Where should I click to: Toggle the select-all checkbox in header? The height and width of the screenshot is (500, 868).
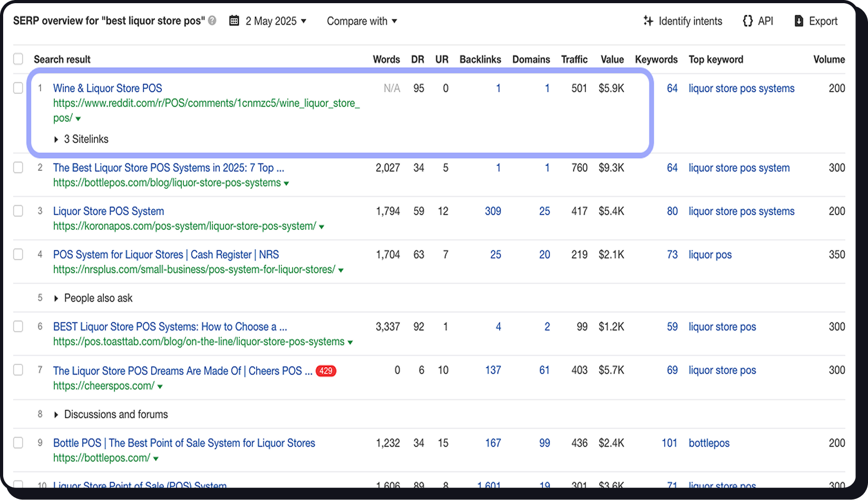tap(18, 59)
